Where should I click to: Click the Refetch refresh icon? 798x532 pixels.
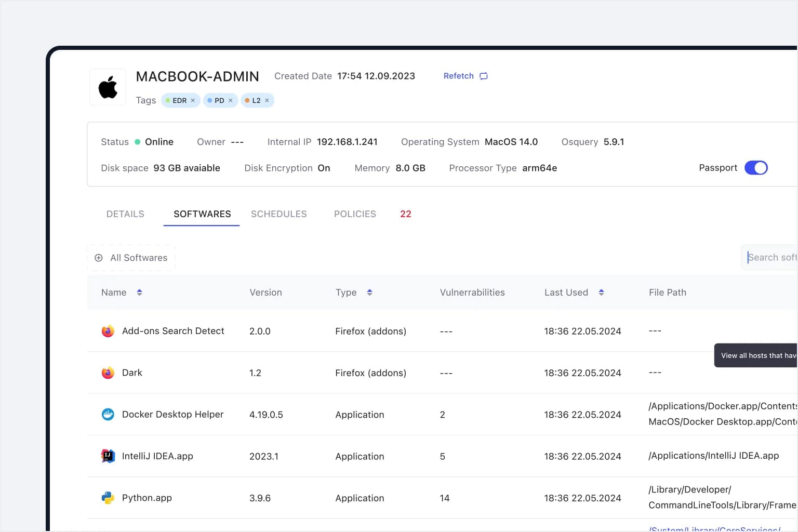(484, 76)
